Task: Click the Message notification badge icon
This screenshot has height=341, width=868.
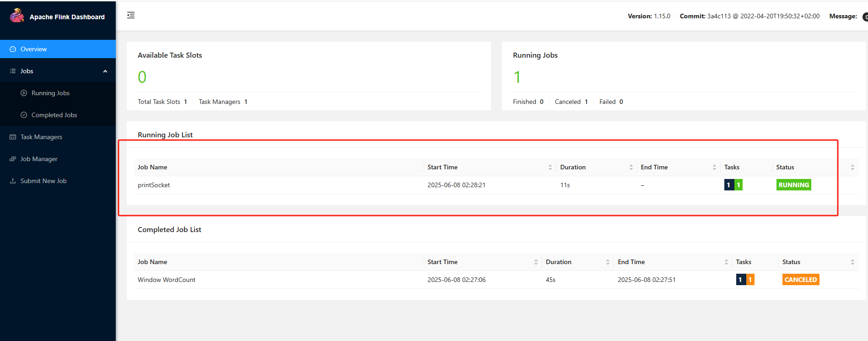Action: (x=865, y=17)
